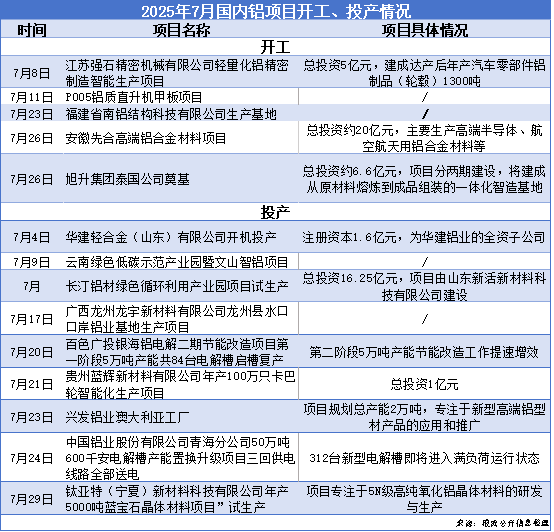Image resolution: width=554 pixels, height=532 pixels.
Task: Click the '项目规划总产能2万吨' details cell
Action: pos(424,417)
